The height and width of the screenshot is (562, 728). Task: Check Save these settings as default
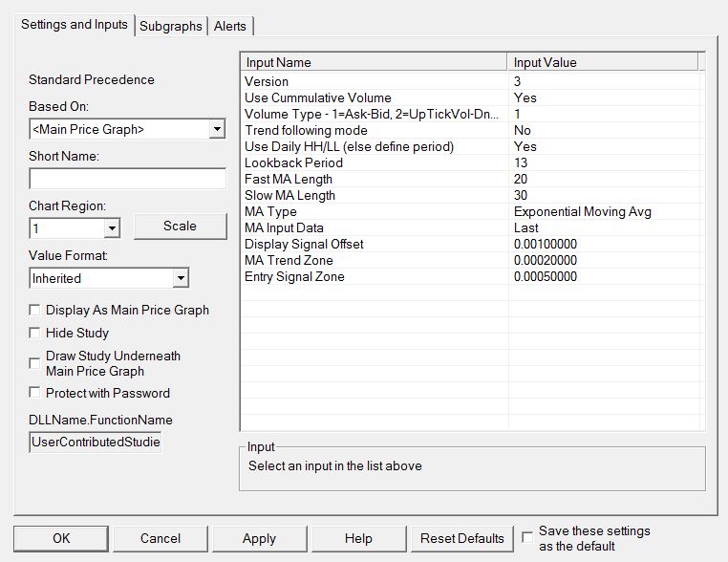click(528, 538)
